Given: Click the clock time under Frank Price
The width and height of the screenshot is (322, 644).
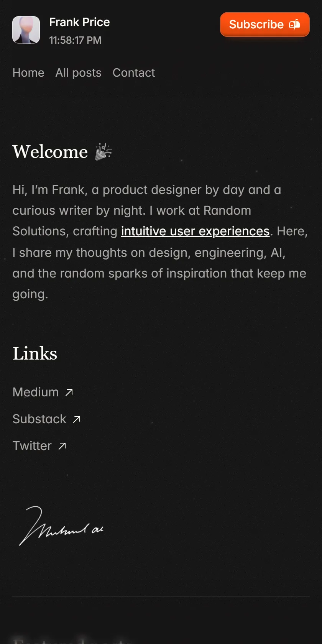Looking at the screenshot, I should (x=76, y=40).
